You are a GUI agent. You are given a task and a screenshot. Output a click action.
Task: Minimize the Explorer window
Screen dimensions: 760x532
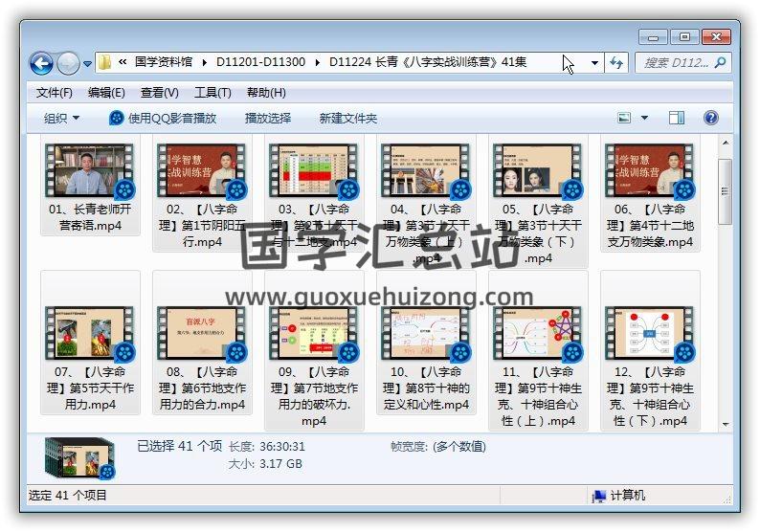[654, 36]
